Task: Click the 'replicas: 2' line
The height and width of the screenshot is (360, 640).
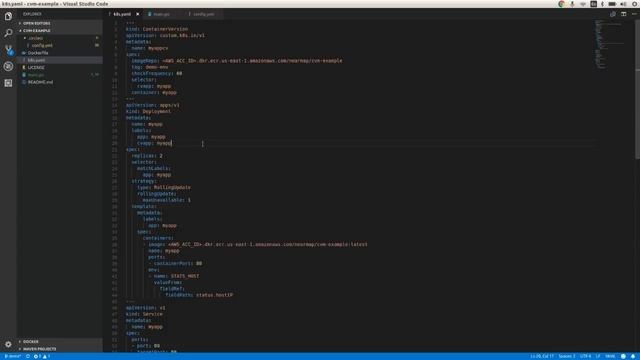Action: tap(147, 156)
